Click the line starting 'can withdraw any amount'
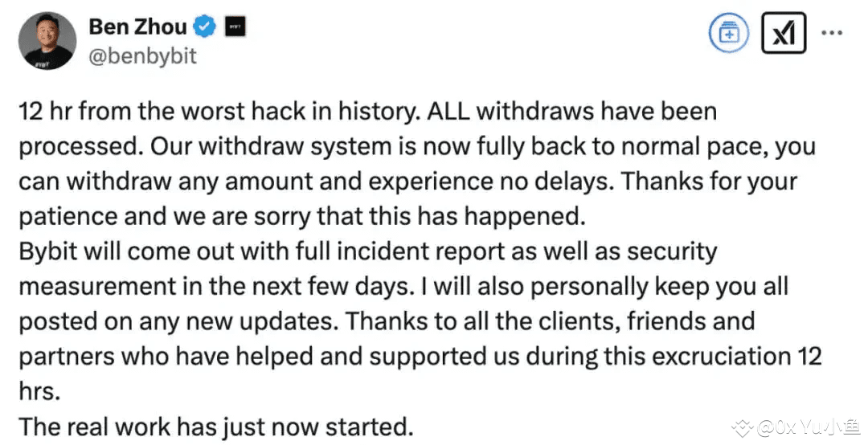 [408, 182]
